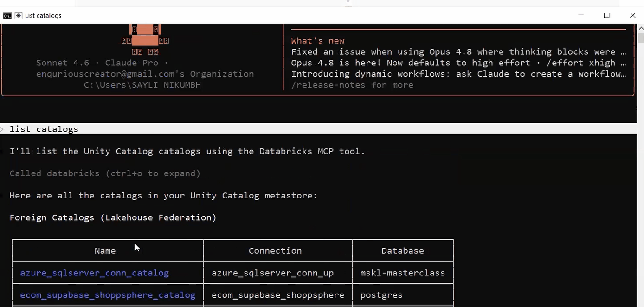Click the "Opus 4.8 is here!" line
Image resolution: width=644 pixels, height=307 pixels.
459,63
